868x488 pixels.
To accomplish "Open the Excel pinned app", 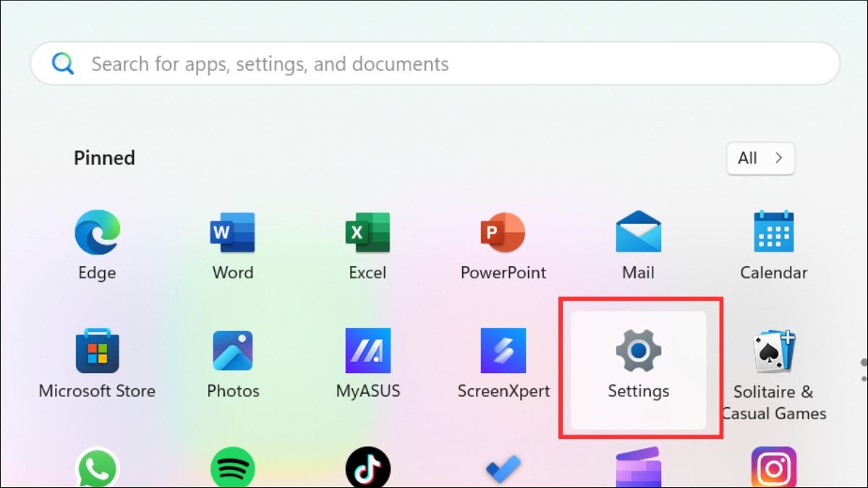I will (x=367, y=233).
